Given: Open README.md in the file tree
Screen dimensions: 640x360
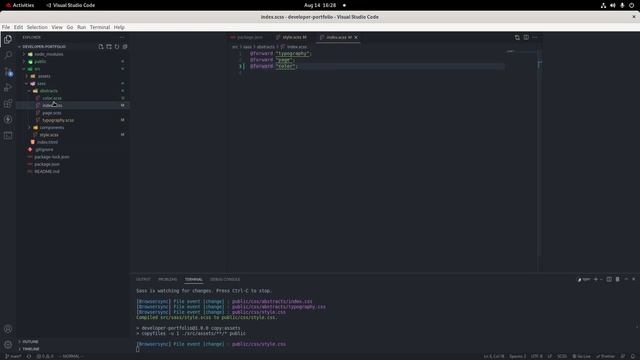Looking at the screenshot, I should pos(47,171).
